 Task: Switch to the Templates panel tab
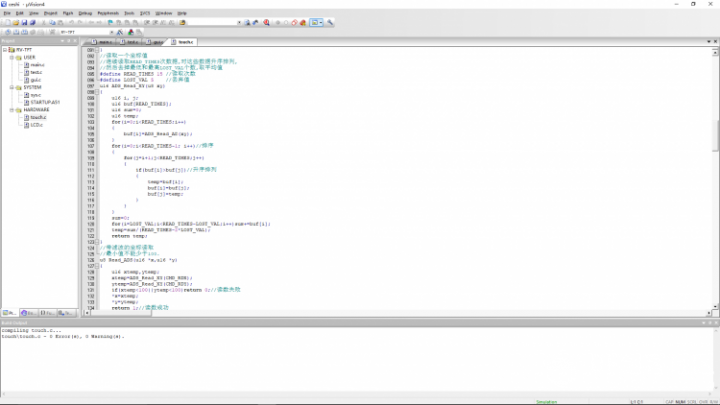[66, 313]
